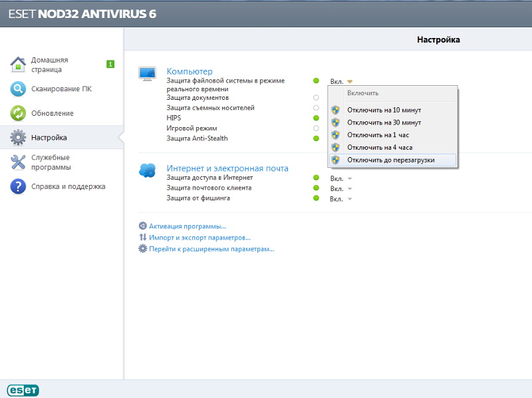Click the green notification badge showing 1
This screenshot has width=532, height=398.
pyautogui.click(x=110, y=64)
